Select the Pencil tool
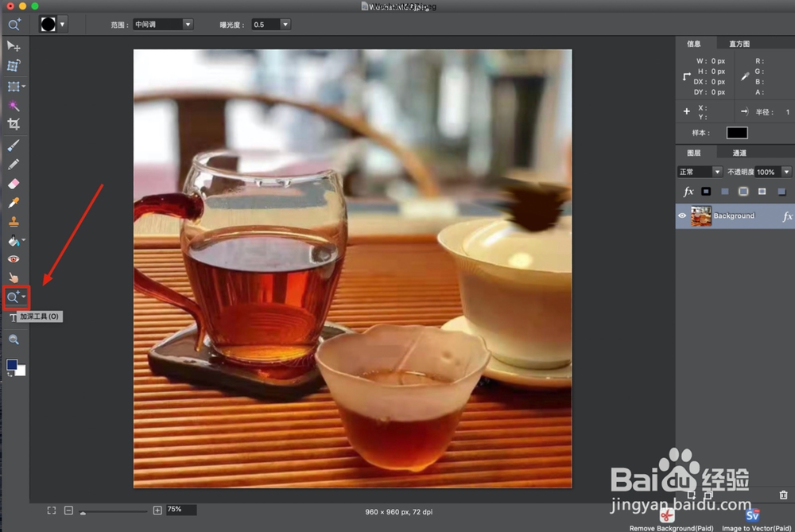Image resolution: width=795 pixels, height=532 pixels. click(x=14, y=165)
